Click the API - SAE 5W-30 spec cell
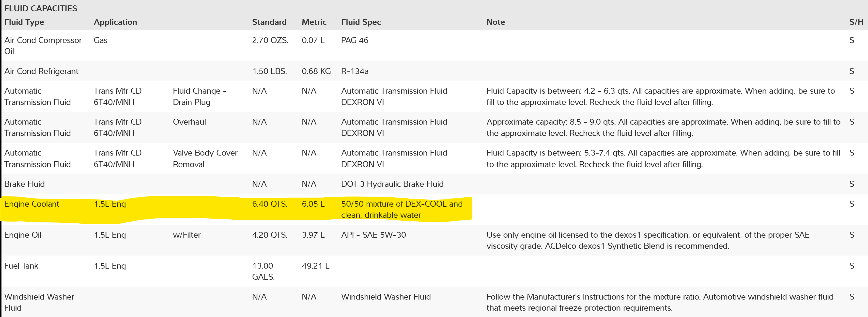 point(373,235)
